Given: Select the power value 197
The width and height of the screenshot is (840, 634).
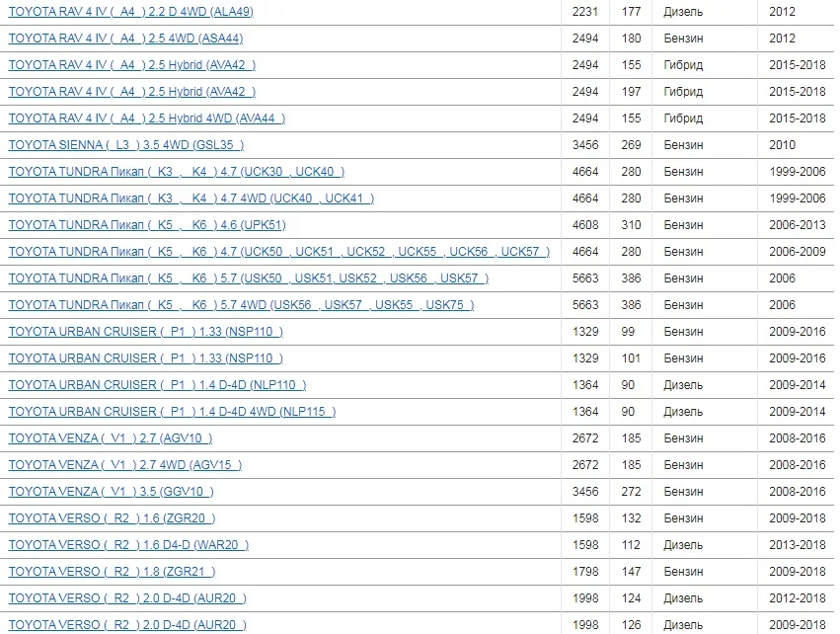Looking at the screenshot, I should pos(631,92).
